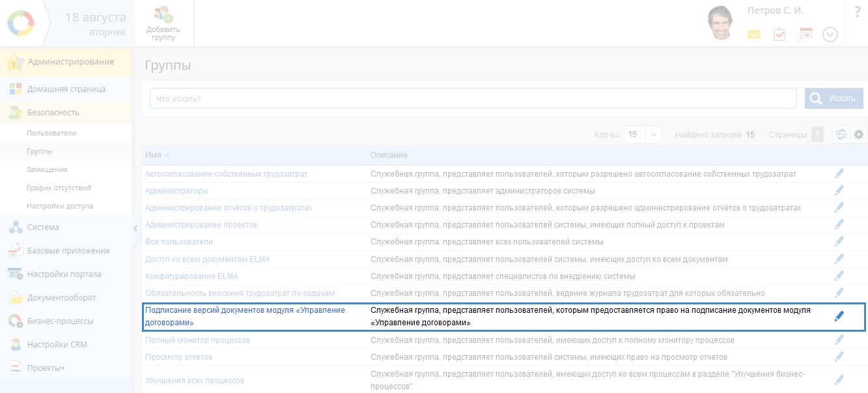Click the refresh table icon

pyautogui.click(x=841, y=134)
